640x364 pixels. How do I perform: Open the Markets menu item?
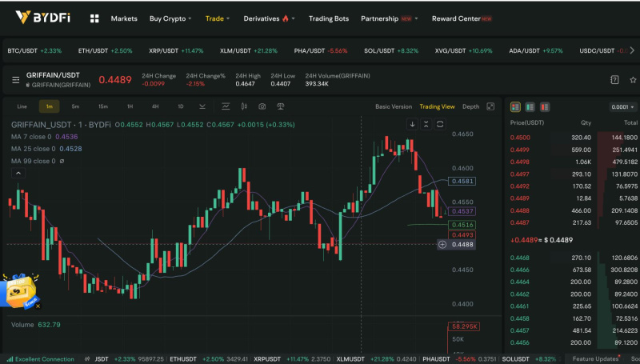click(x=124, y=18)
